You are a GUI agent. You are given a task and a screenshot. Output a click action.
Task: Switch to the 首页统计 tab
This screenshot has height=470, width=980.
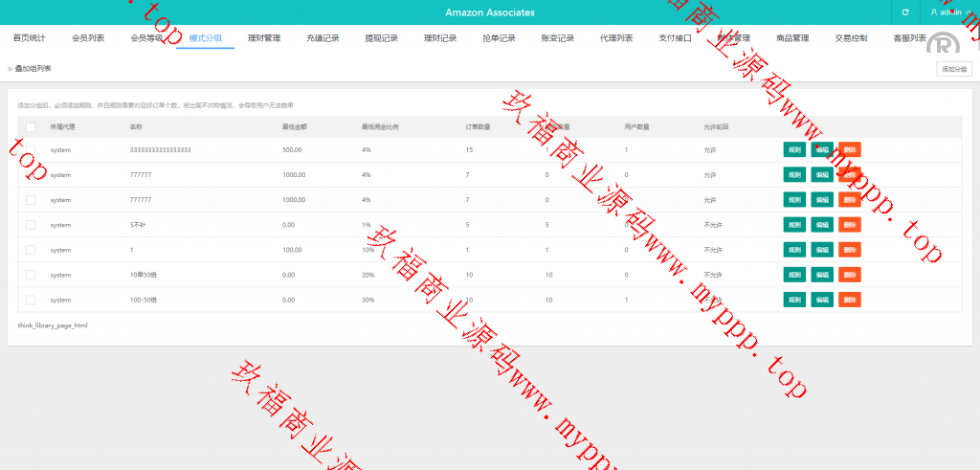pos(29,38)
